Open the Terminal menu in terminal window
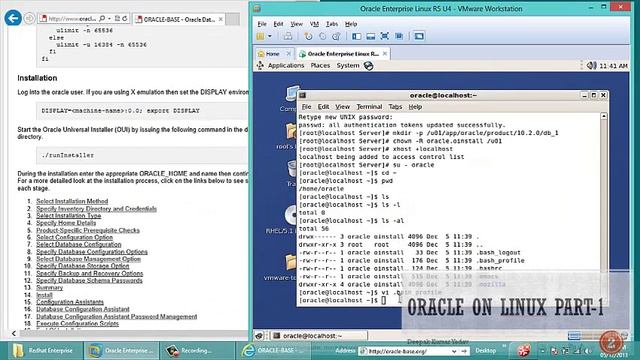The width and height of the screenshot is (640, 360). coord(369,107)
